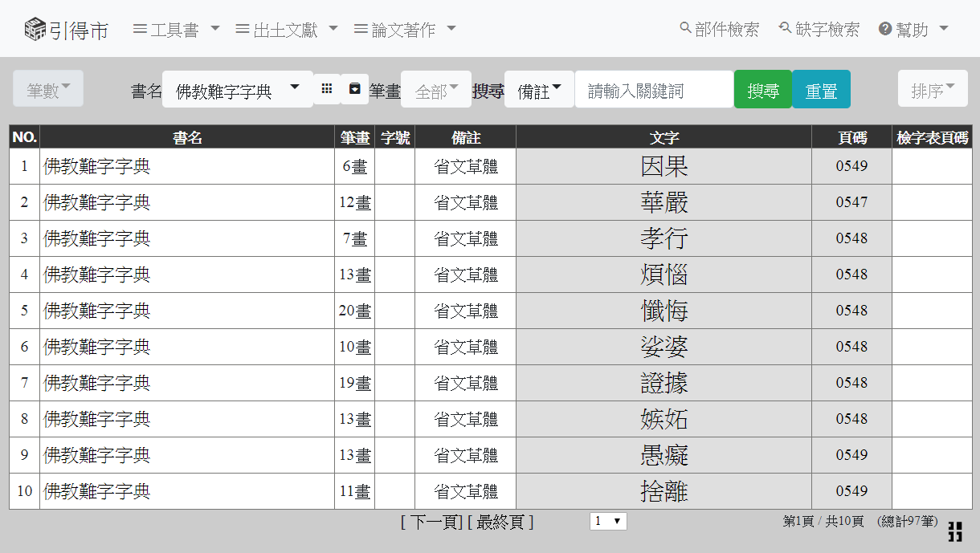Click the keyword input field 請輸入關鍵詞

(x=654, y=89)
